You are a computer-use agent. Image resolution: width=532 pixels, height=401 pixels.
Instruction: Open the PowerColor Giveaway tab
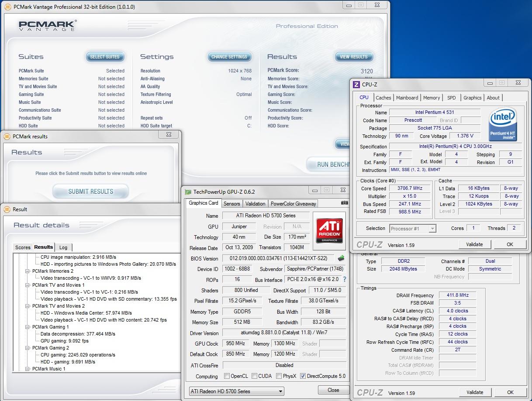click(x=293, y=204)
